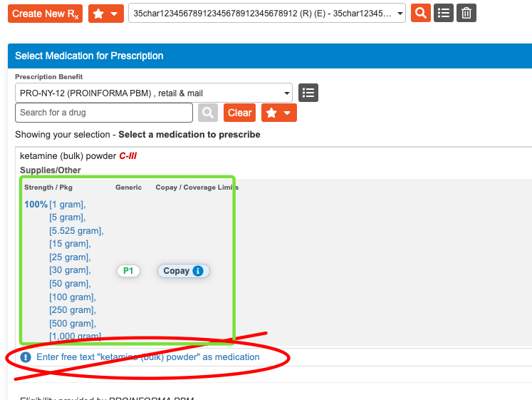
Task: Choose the [5.525 gram] package
Action: pos(76,231)
